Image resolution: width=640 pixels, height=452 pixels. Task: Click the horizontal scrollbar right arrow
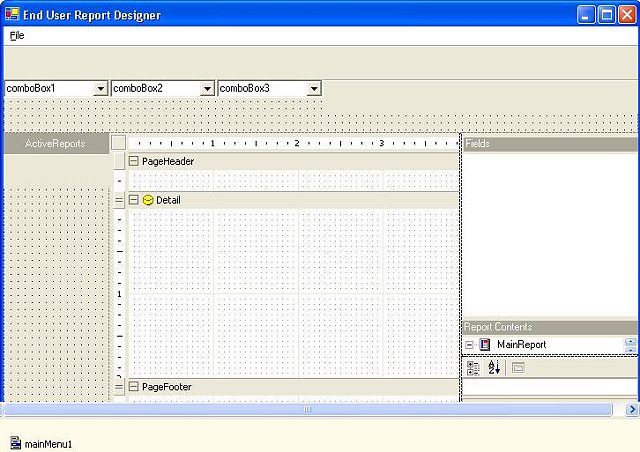click(631, 409)
